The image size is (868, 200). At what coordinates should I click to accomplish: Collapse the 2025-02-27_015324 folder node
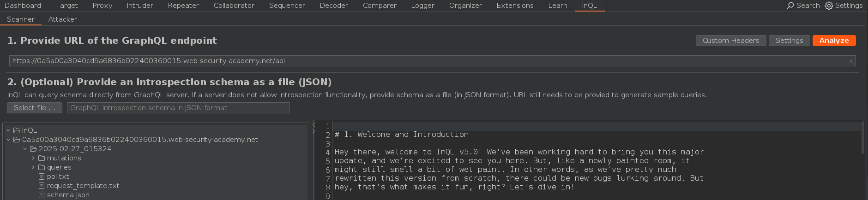[x=25, y=149]
